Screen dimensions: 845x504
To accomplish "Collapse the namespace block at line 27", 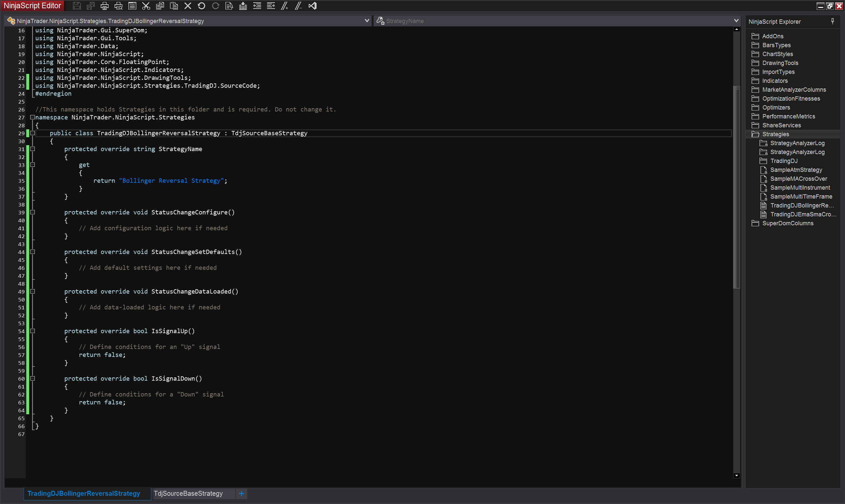I will coord(33,117).
